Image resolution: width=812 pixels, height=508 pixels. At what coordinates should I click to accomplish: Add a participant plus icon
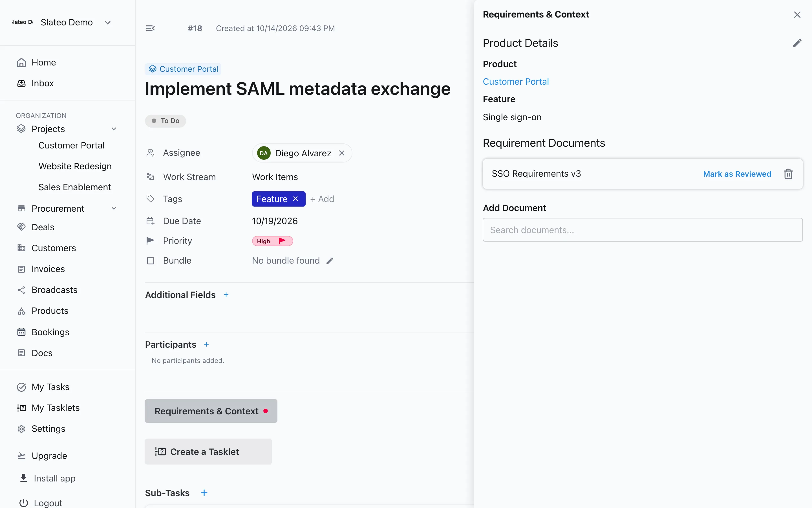pyautogui.click(x=206, y=344)
